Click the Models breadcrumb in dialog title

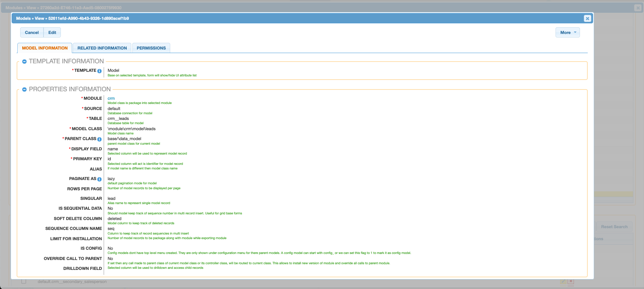tap(23, 18)
